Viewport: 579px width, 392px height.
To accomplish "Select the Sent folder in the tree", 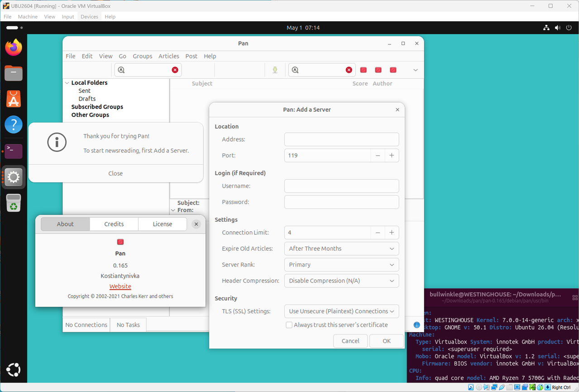I will click(x=84, y=91).
